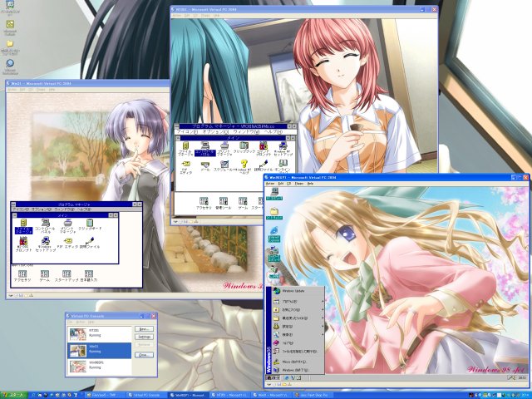The image size is (532, 399).
Task: Open Print Manager icon in Win31 Main group
Action: pos(68,226)
